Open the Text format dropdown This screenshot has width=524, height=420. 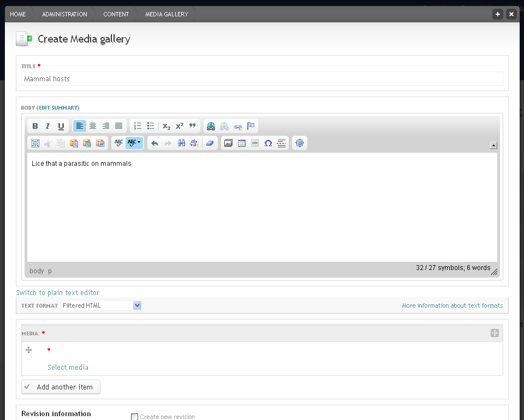pyautogui.click(x=102, y=305)
